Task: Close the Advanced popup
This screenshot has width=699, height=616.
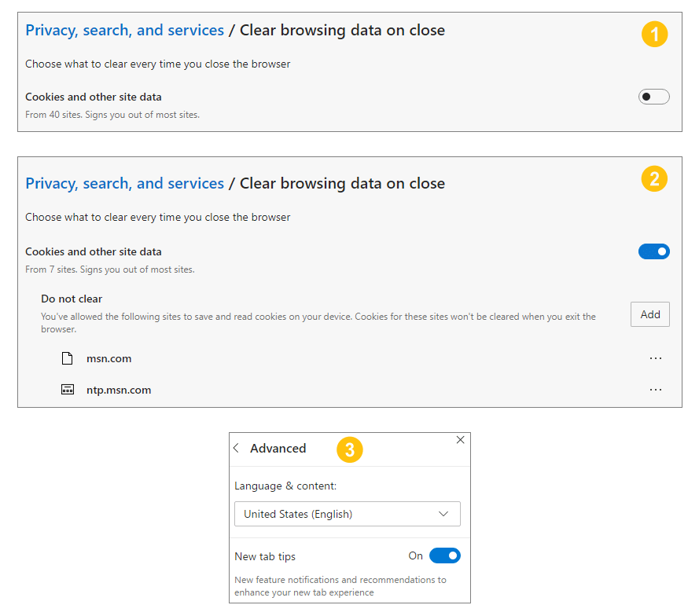Action: coord(460,440)
